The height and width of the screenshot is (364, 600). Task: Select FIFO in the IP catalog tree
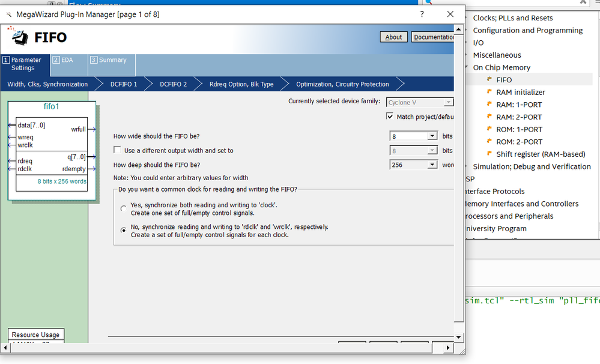[x=504, y=80]
